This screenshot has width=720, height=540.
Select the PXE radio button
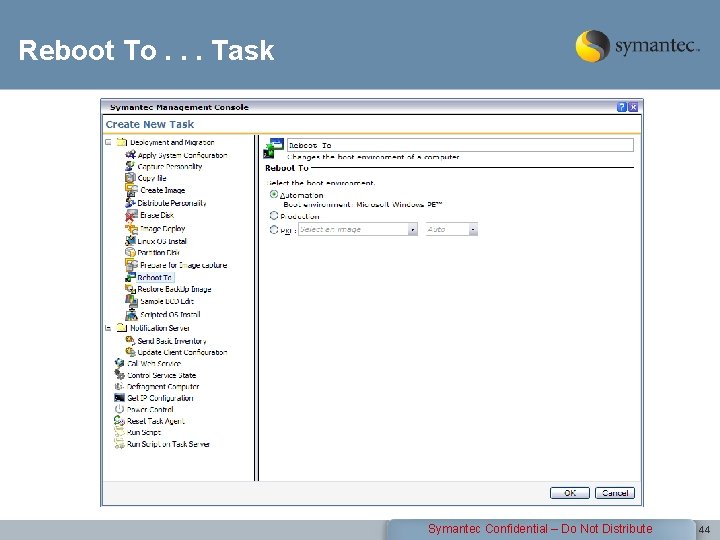pos(274,229)
